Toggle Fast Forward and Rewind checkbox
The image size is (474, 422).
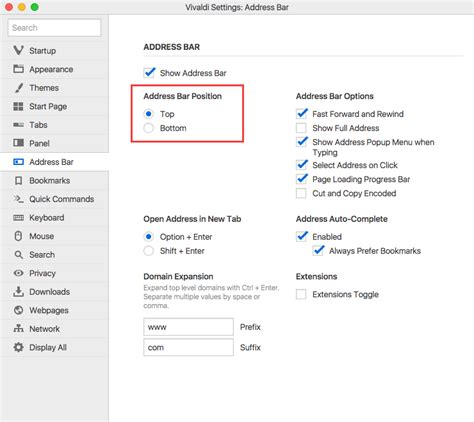[301, 114]
